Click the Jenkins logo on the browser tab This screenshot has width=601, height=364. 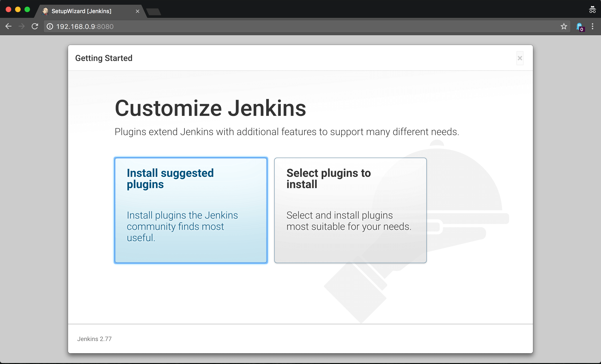tap(45, 11)
